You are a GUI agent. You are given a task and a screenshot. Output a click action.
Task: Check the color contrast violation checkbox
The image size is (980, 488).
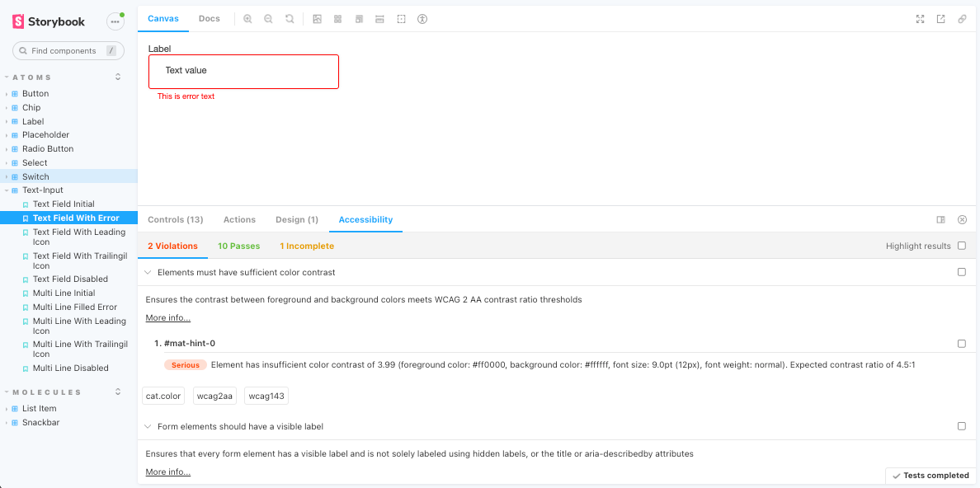(x=962, y=272)
